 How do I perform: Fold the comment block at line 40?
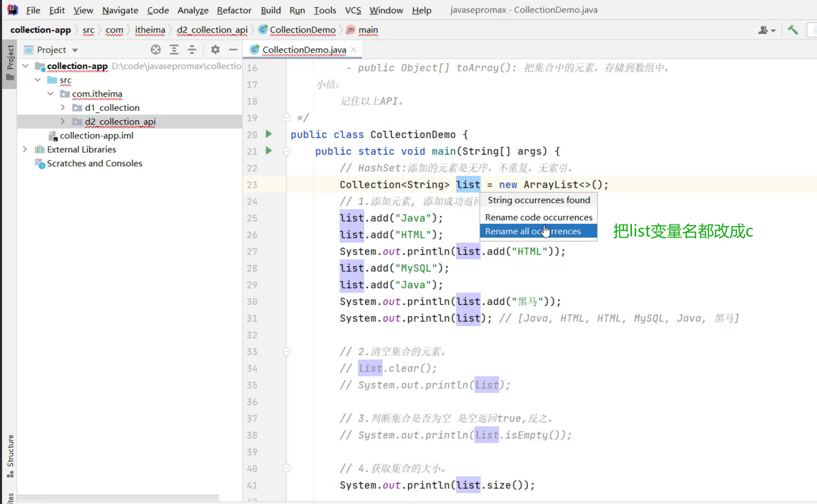coord(286,469)
